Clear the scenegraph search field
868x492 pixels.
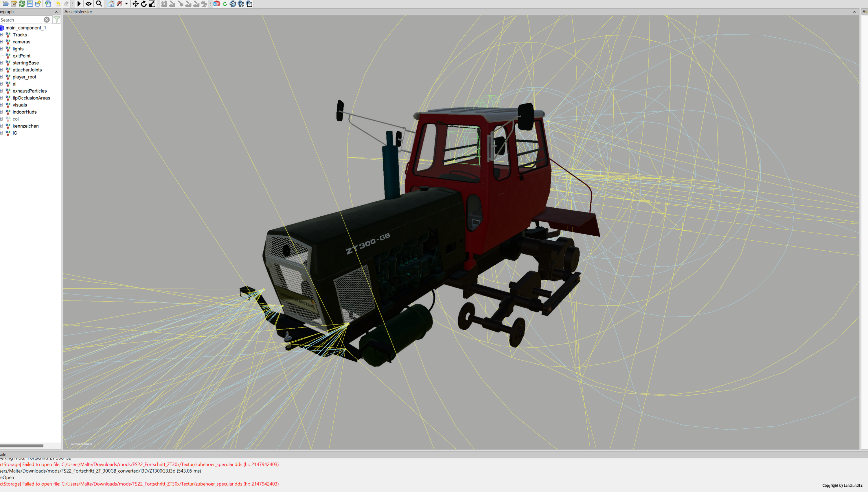pos(47,20)
